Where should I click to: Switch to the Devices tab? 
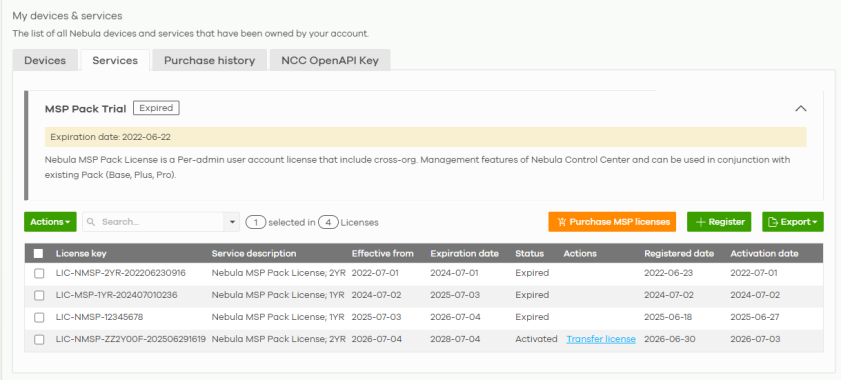pyautogui.click(x=45, y=60)
